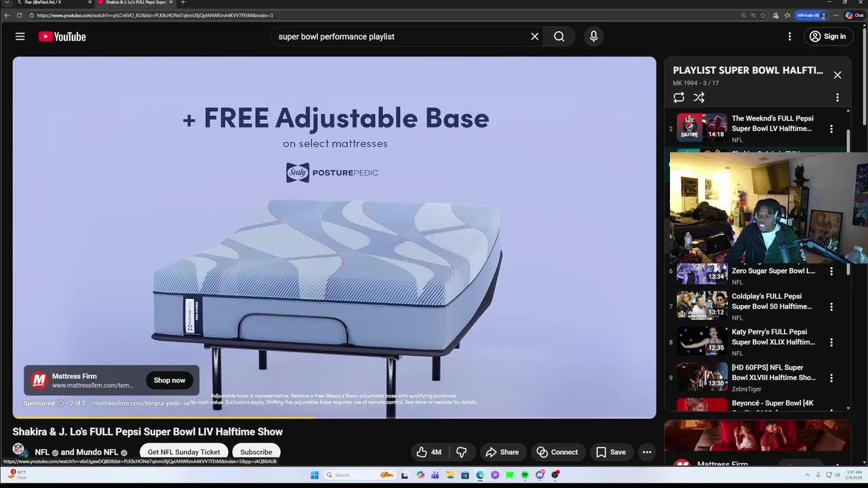Open a new browser tab
The width and height of the screenshot is (868, 488).
pos(182,3)
